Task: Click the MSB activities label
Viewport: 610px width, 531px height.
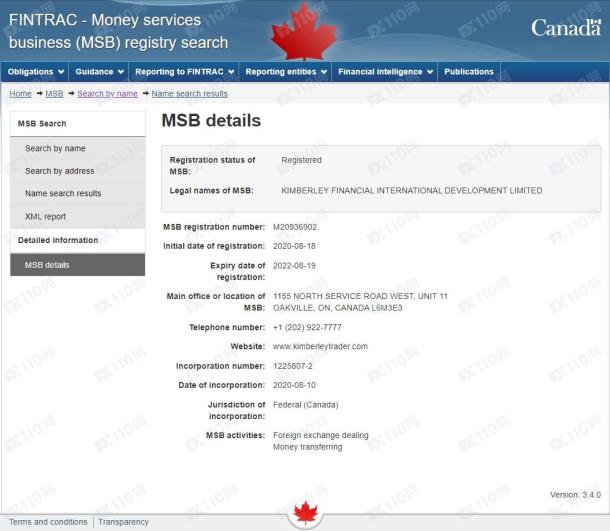Action: click(236, 435)
